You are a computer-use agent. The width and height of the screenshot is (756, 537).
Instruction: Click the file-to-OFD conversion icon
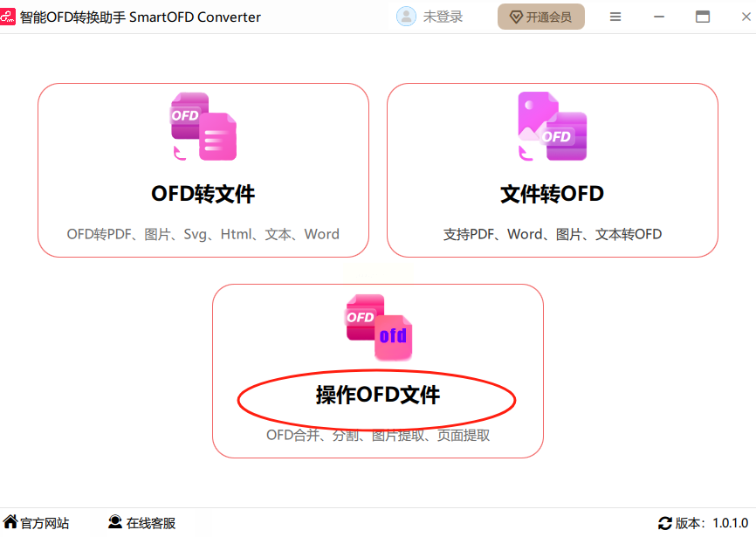553,127
